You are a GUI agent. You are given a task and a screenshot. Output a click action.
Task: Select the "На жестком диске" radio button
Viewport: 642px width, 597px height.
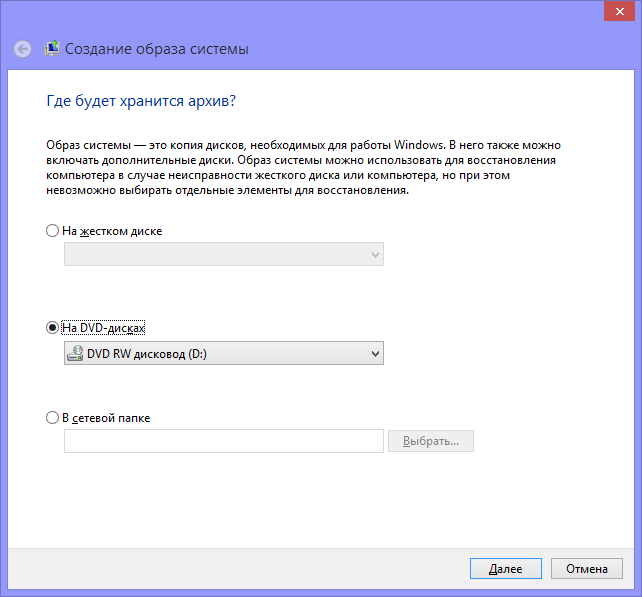53,231
